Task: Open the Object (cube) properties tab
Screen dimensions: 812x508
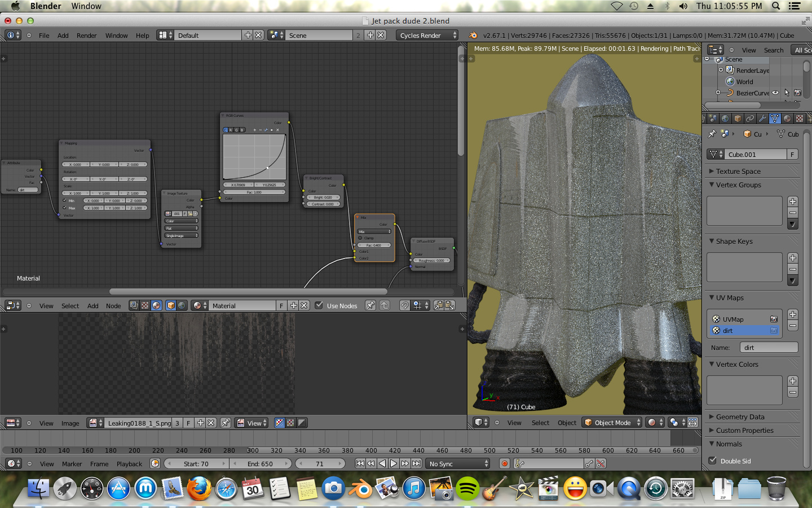Action: pos(738,119)
